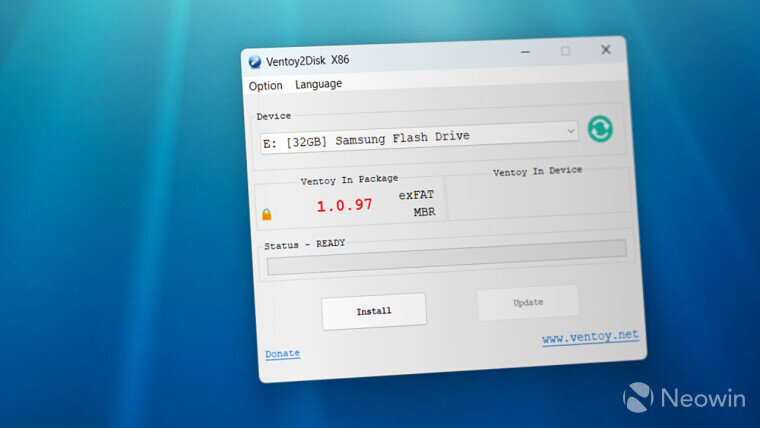Click the green refresh devices icon

[x=600, y=129]
